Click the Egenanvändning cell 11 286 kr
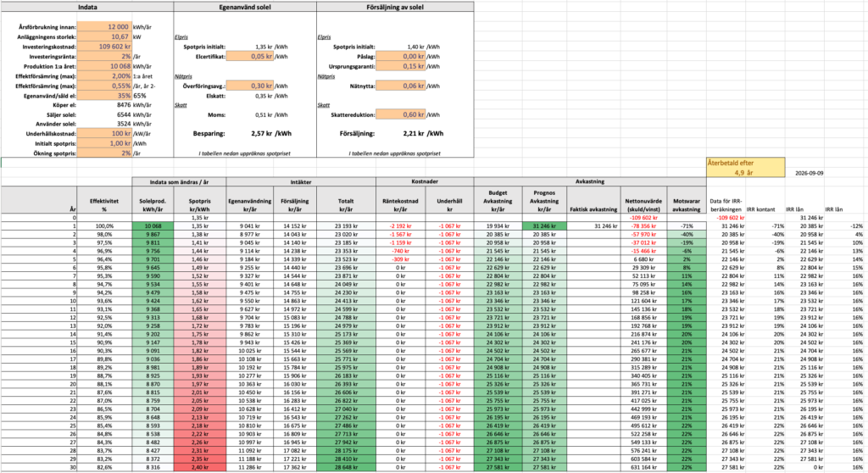868x473 pixels. pyautogui.click(x=250, y=467)
